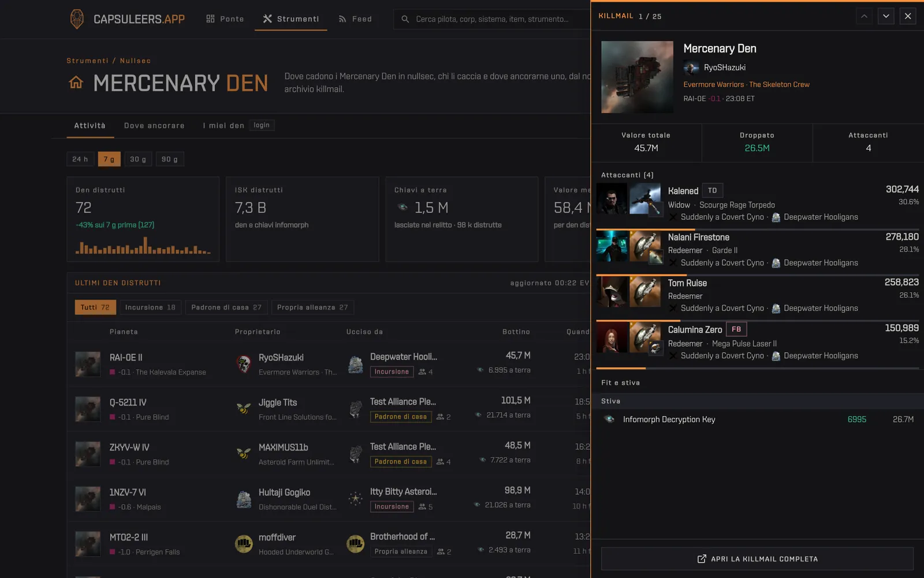Screen dimensions: 924x578
Task: Filter list by Incursione 18
Action: click(x=150, y=307)
